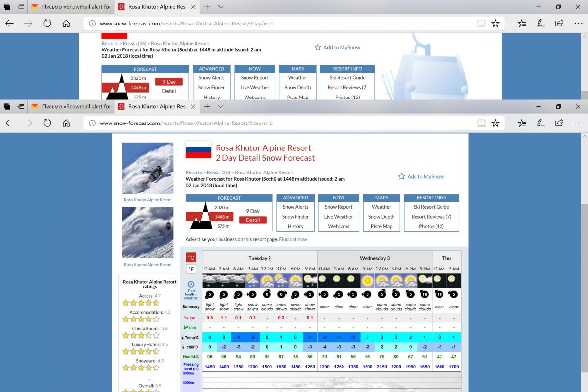Show set-aside tabs icon in the front window

coord(7,106)
